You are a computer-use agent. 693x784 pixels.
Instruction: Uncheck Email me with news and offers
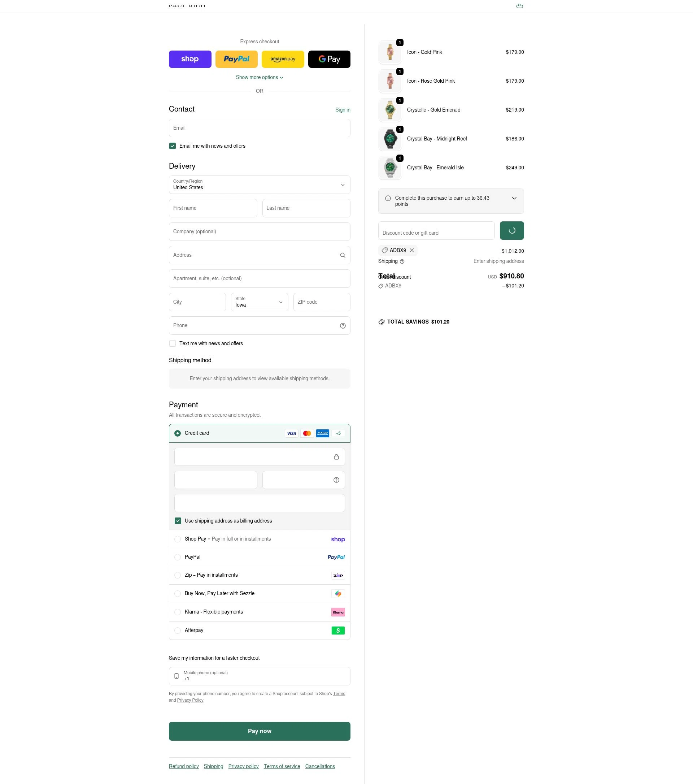[x=172, y=146]
